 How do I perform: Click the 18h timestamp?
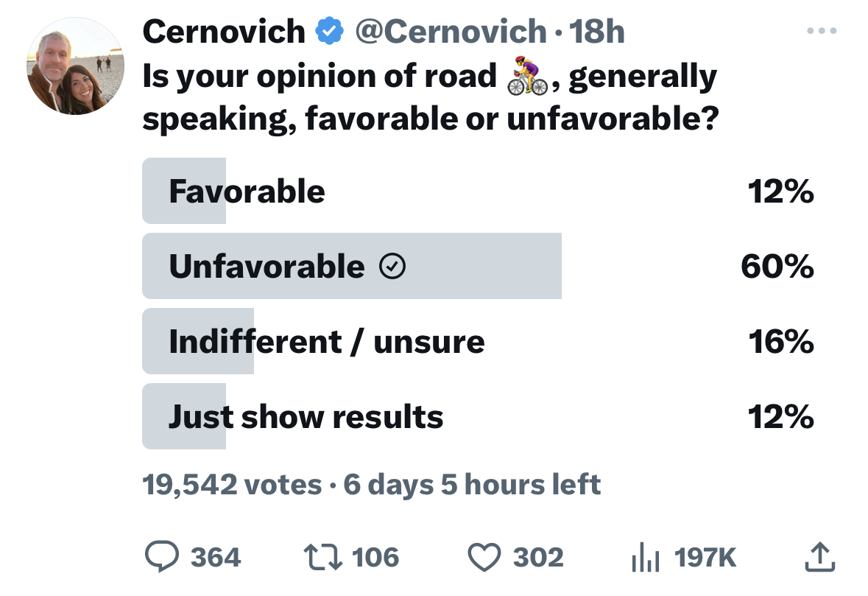tap(597, 31)
